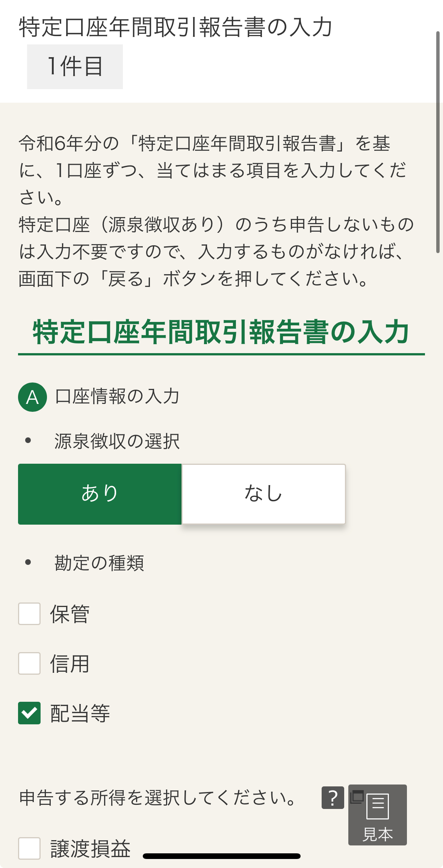Select あり for withholding tax

click(100, 494)
